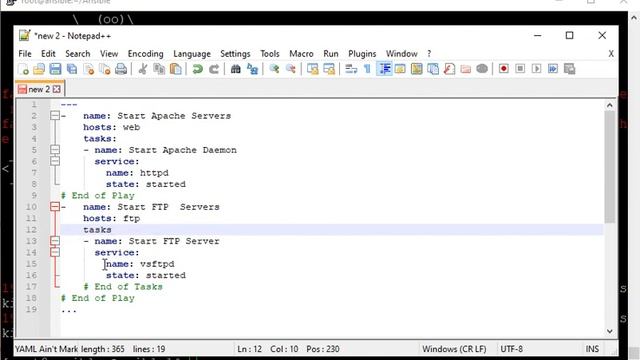
Task: Save the document with the floppy icon
Action: [x=55, y=69]
